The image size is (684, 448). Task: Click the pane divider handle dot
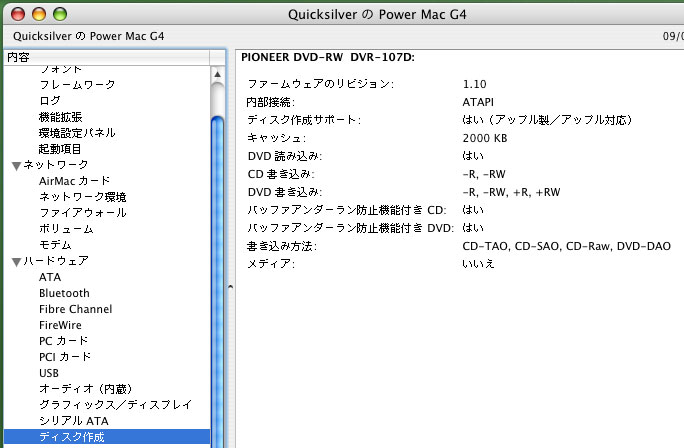point(229,287)
